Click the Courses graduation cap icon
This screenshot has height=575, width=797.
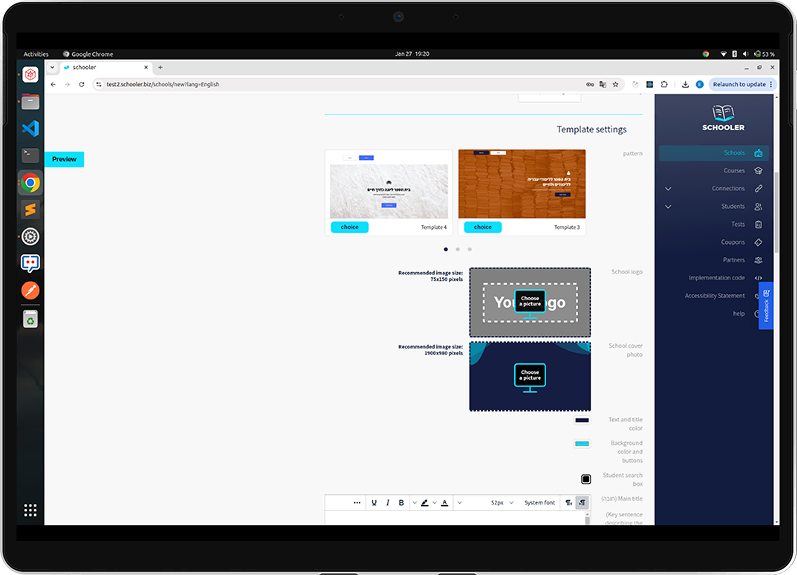tap(759, 171)
